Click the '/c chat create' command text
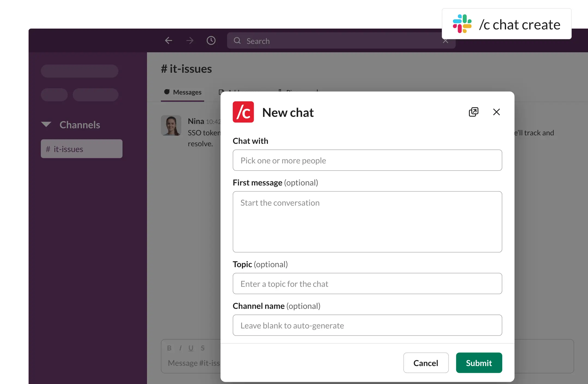This screenshot has height=384, width=588. coord(520,25)
